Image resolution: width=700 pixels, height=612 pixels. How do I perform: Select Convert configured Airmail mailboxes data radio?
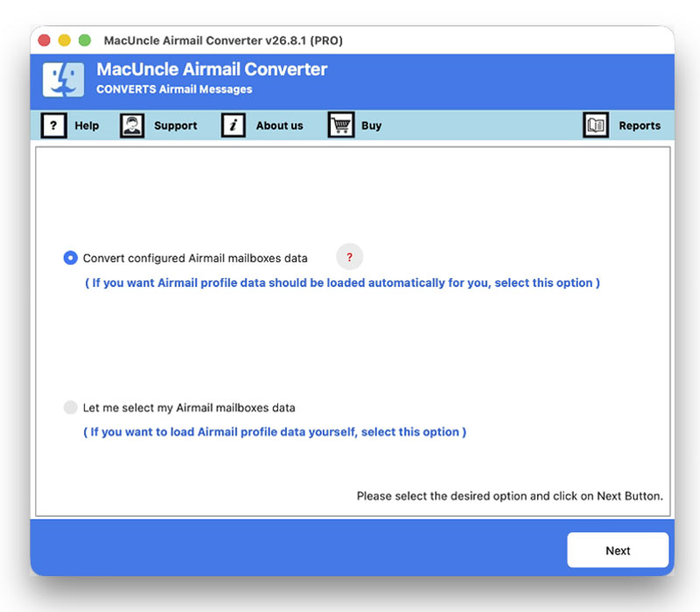(x=71, y=258)
